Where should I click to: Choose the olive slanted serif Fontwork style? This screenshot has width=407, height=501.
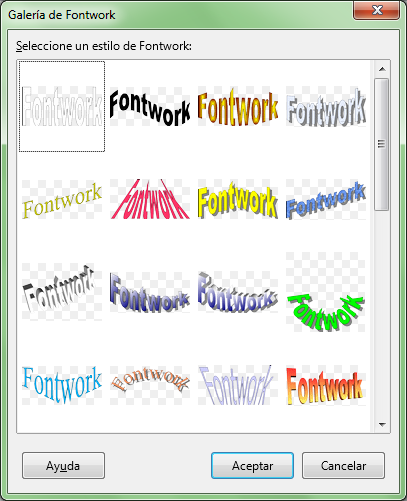coord(62,199)
